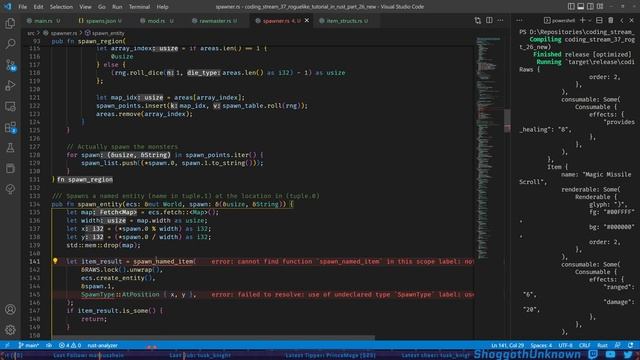Viewport: 640px width, 360px height.
Task: Open the Help menu
Action: 162,7
